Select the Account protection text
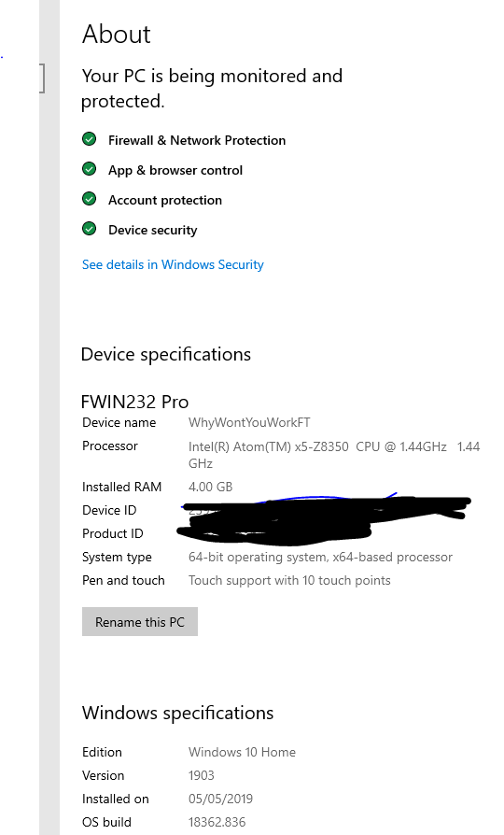Image resolution: width=504 pixels, height=835 pixels. point(165,200)
